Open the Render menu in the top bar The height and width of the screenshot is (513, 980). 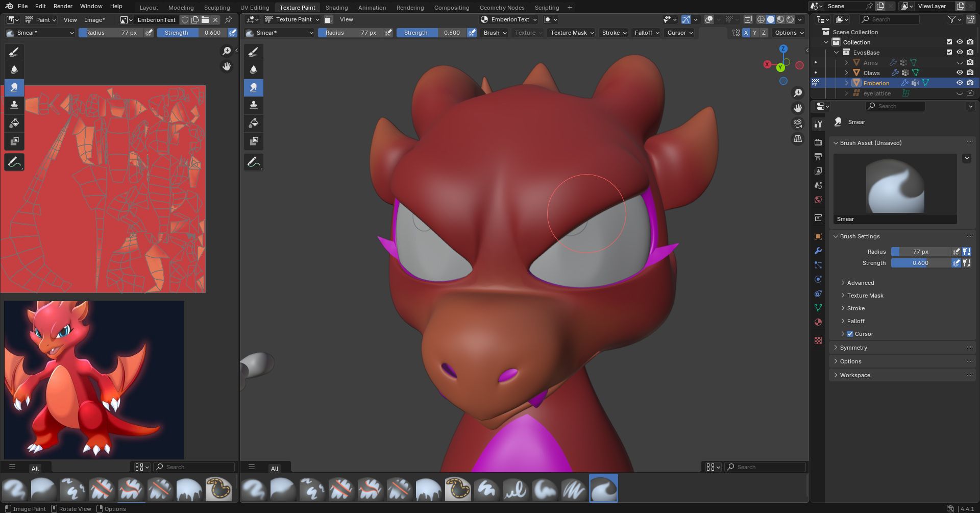click(x=63, y=6)
